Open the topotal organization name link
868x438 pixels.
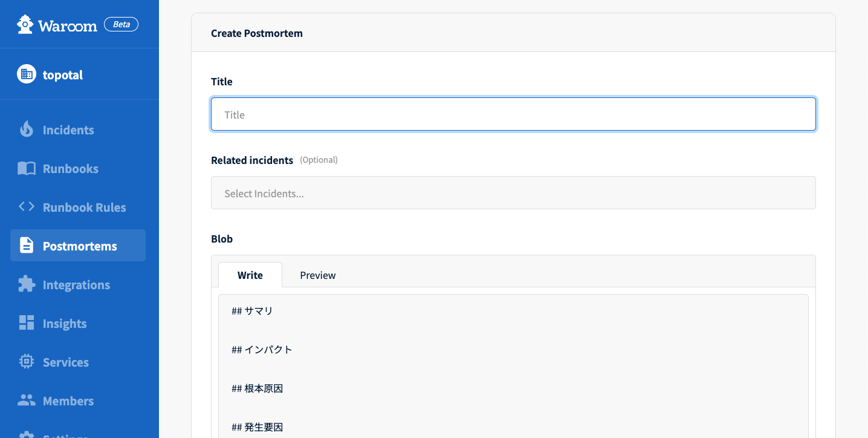point(63,75)
